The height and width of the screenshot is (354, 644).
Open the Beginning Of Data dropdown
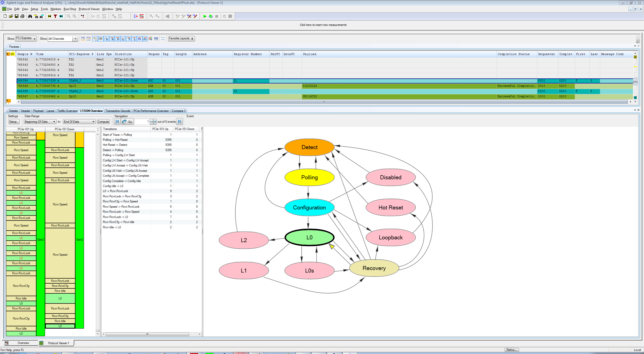point(40,122)
